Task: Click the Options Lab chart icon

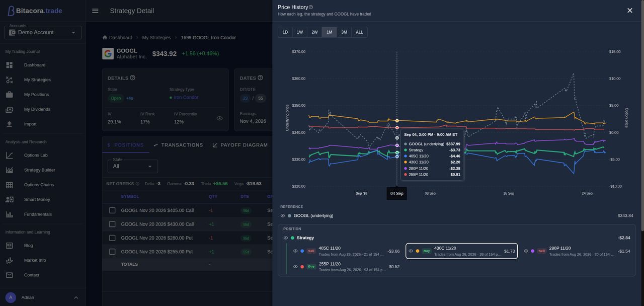Action: 9,155
